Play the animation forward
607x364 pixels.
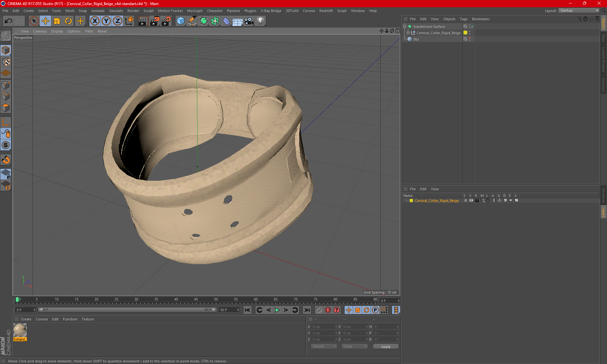(x=277, y=310)
